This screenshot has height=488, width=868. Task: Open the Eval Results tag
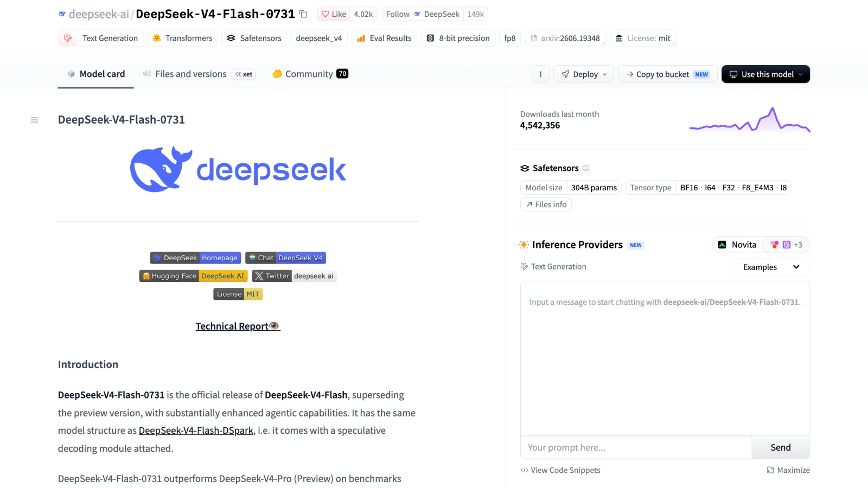tap(384, 38)
